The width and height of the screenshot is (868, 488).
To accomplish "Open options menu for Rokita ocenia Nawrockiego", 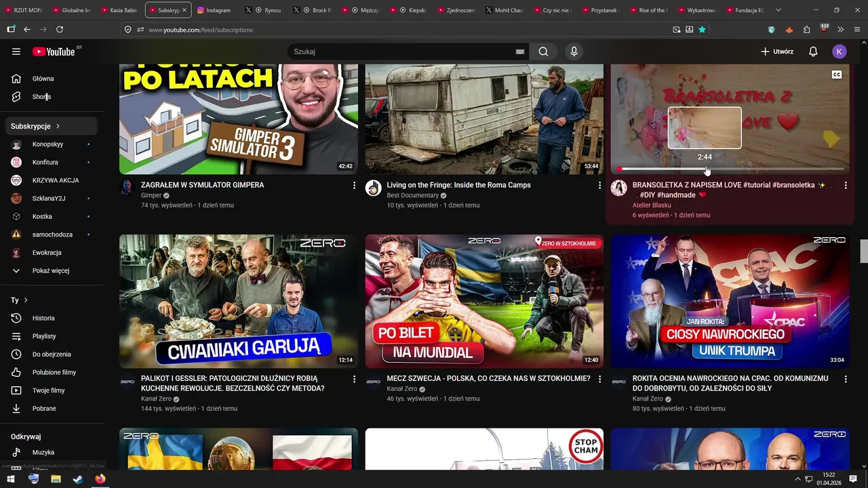I will (846, 379).
